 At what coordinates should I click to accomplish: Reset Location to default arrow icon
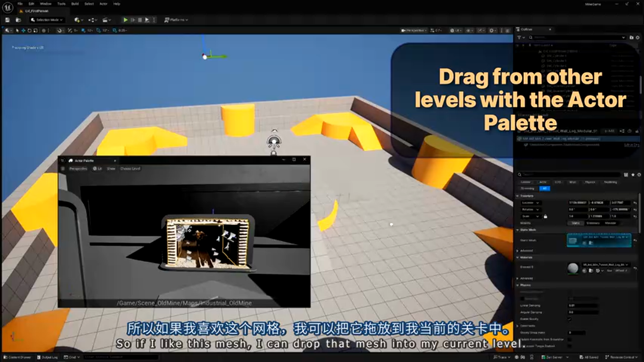tap(635, 203)
